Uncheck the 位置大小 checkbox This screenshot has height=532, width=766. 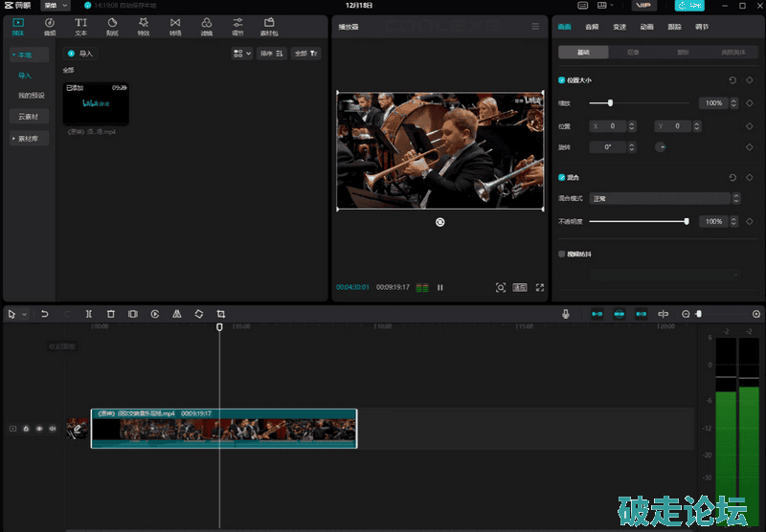562,81
